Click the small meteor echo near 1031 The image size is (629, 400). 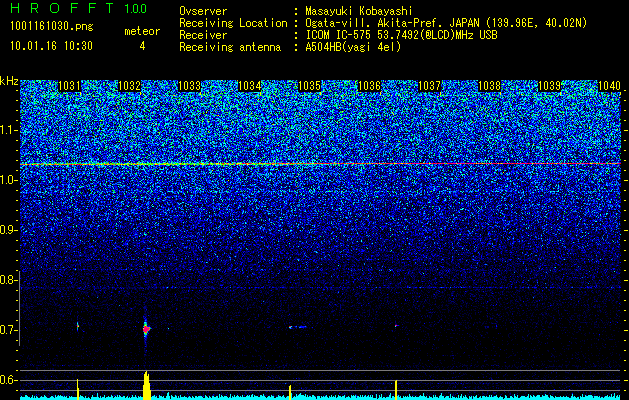pos(78,327)
